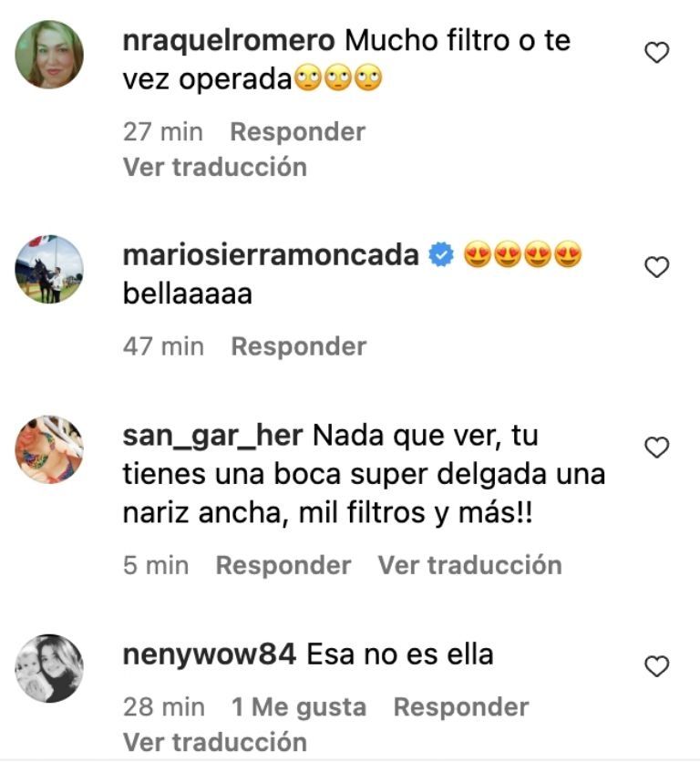The width and height of the screenshot is (700, 762).
Task: Click the blue verified badge
Action: [x=441, y=255]
